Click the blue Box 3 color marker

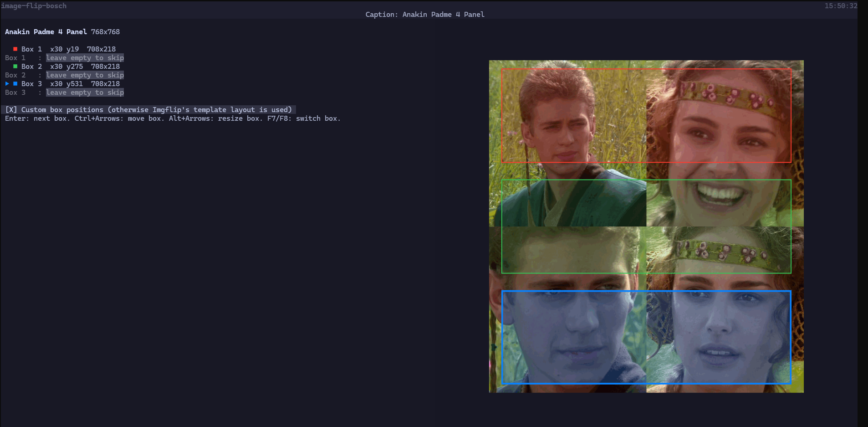(x=15, y=83)
